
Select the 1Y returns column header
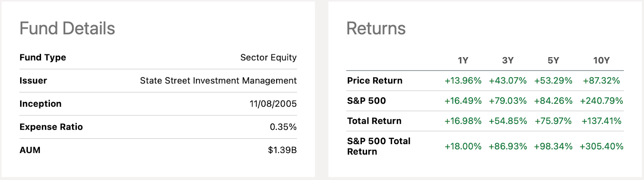click(463, 60)
